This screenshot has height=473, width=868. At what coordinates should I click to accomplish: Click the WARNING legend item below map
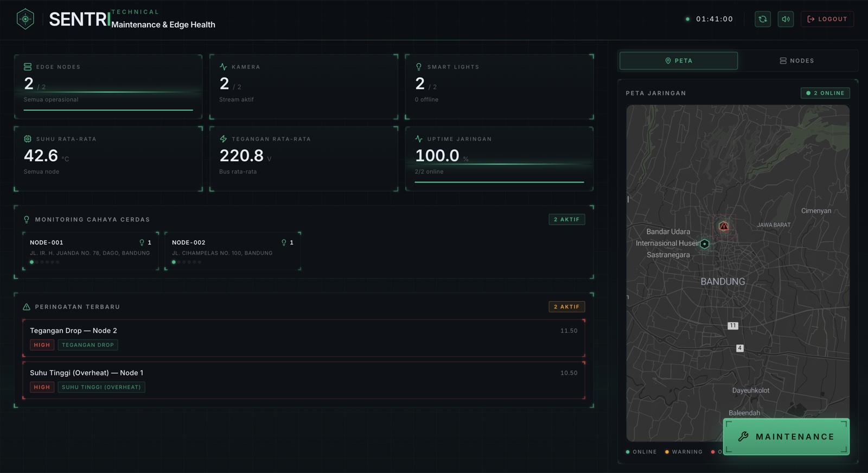click(x=684, y=452)
